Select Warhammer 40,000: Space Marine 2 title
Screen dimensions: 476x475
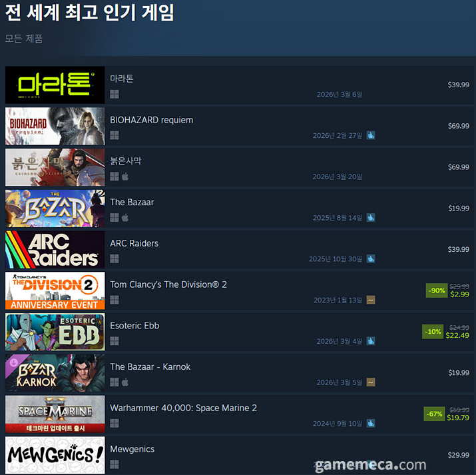pyautogui.click(x=183, y=408)
